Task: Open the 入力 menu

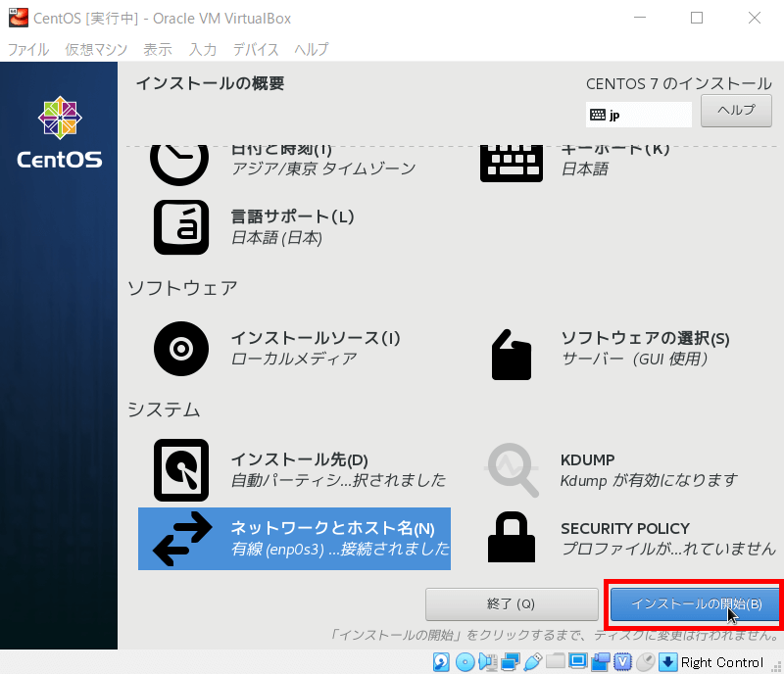Action: point(203,49)
